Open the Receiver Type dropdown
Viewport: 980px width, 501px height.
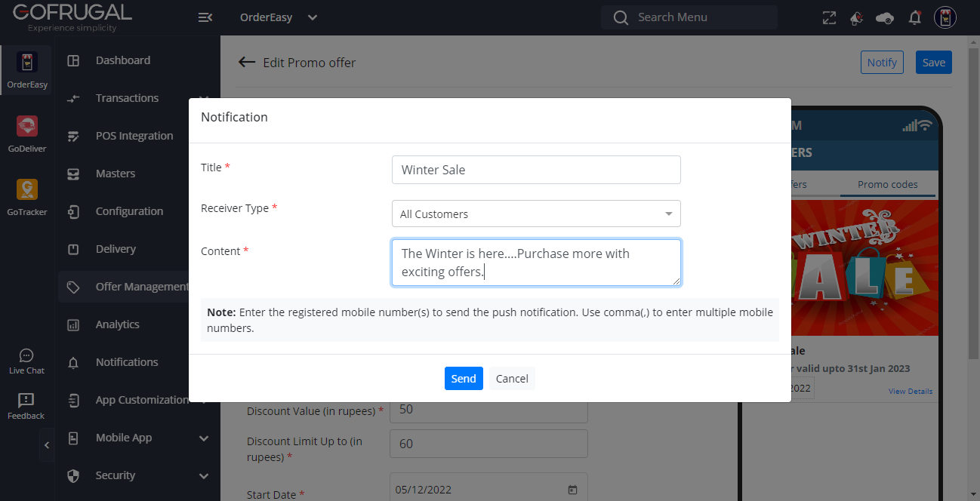tap(536, 214)
